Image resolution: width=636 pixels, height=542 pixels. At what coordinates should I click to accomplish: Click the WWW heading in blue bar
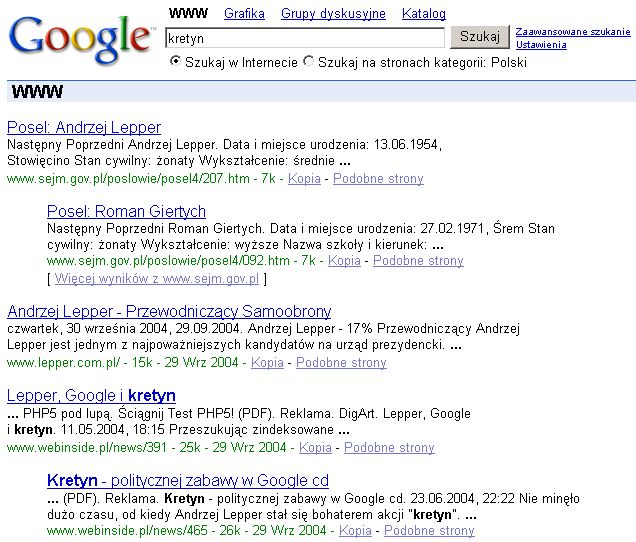point(37,92)
